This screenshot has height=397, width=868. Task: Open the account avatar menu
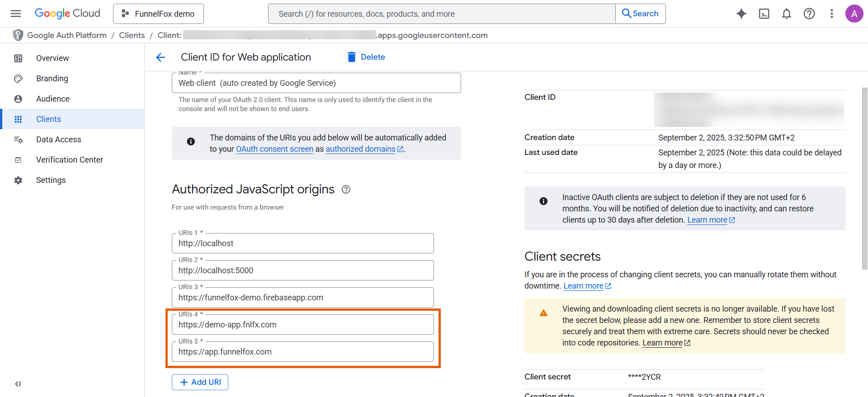point(854,14)
